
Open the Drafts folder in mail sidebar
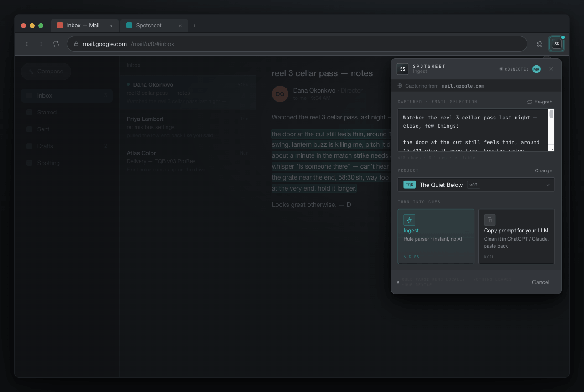coord(67,146)
